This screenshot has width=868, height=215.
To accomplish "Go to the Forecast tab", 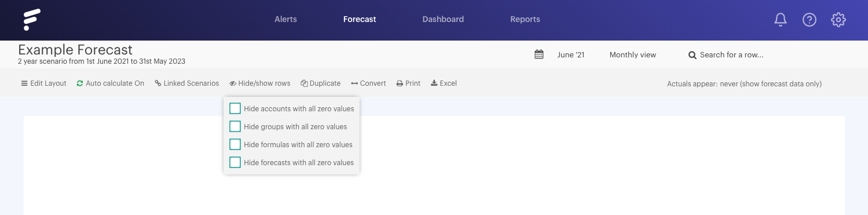I will 360,19.
